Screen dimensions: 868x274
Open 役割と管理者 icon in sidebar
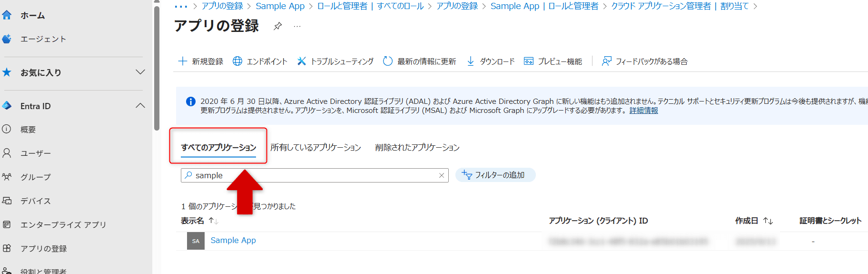pos(7,271)
